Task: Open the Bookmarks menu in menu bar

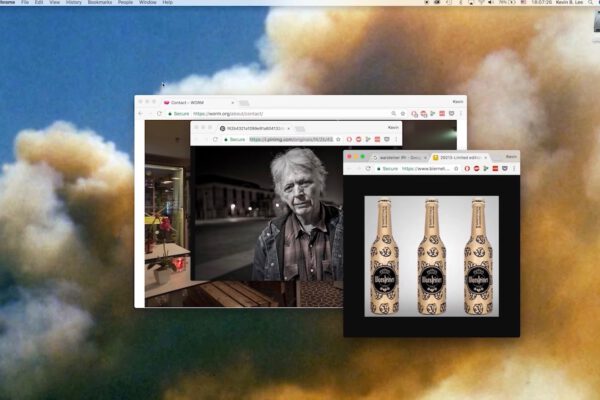Action: 101,3
